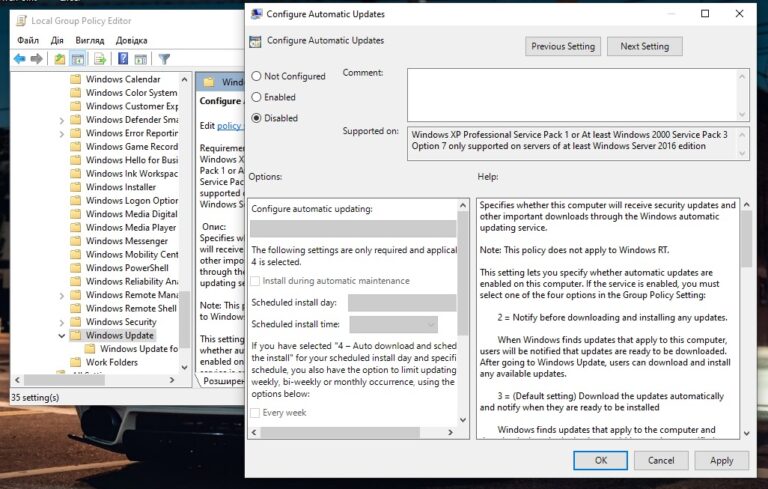768x489 pixels.
Task: Click the Up one level folder icon
Action: [60, 59]
